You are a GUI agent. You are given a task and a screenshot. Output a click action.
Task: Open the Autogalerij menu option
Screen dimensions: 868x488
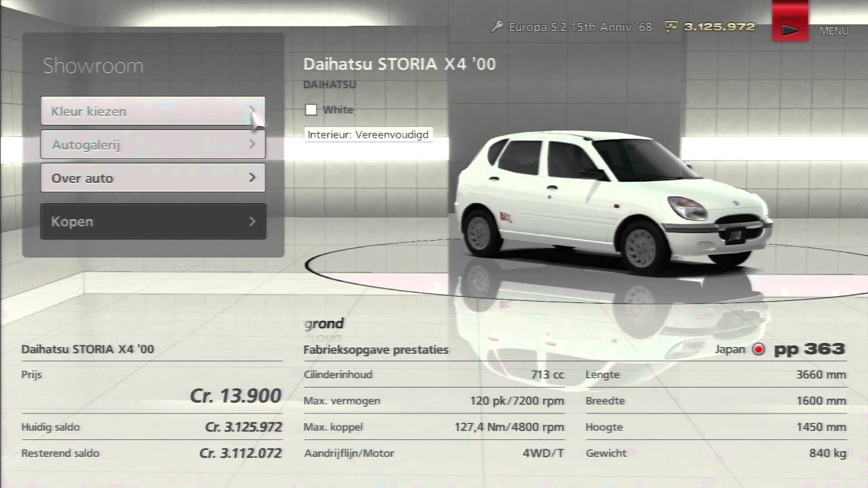coord(153,144)
